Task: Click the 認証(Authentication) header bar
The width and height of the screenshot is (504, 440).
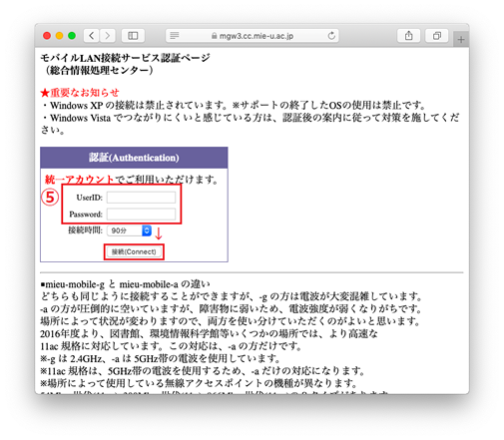Action: tap(134, 158)
